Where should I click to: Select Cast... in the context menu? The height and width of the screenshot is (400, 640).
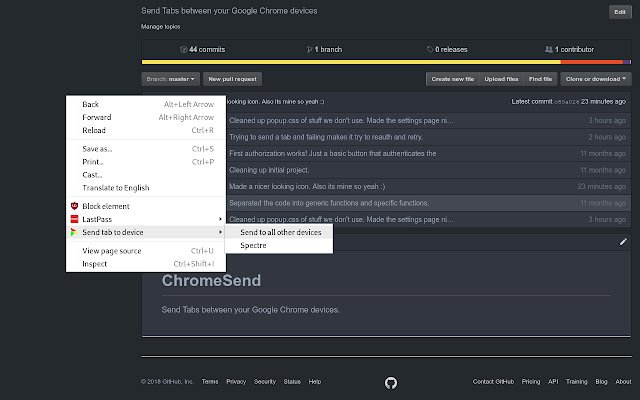coord(146,175)
